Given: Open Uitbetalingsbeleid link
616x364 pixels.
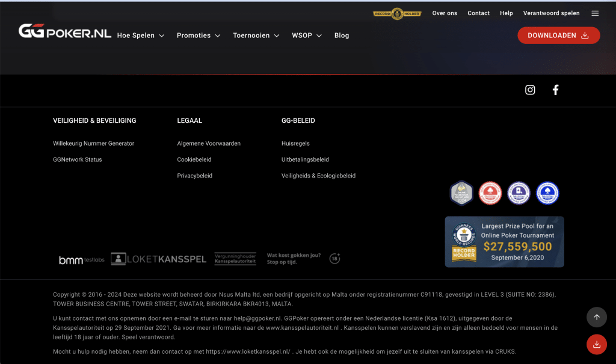Looking at the screenshot, I should (305, 159).
